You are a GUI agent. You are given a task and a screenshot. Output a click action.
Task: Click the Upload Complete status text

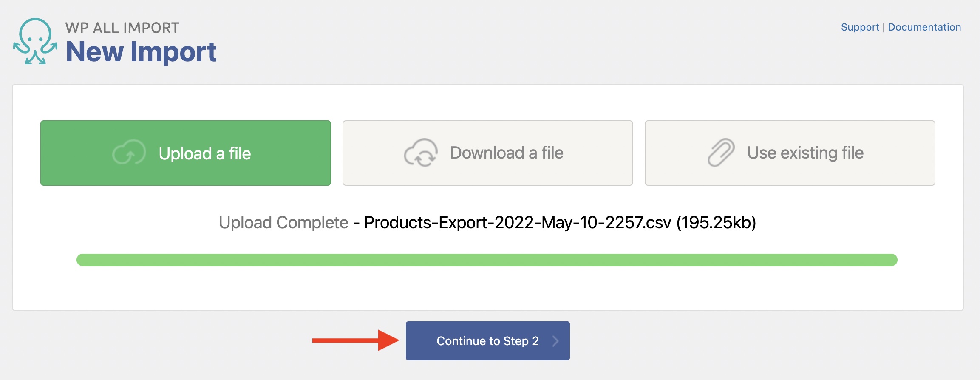coord(283,223)
